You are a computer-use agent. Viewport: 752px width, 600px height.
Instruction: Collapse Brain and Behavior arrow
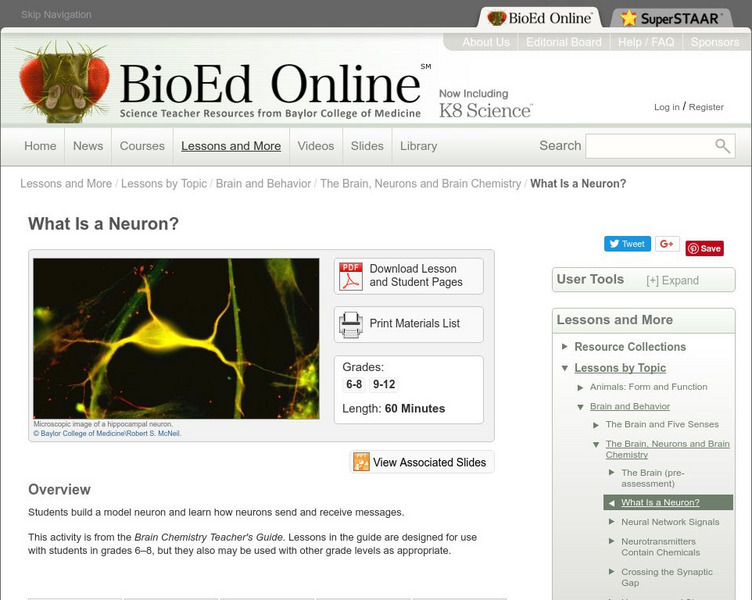pos(580,407)
